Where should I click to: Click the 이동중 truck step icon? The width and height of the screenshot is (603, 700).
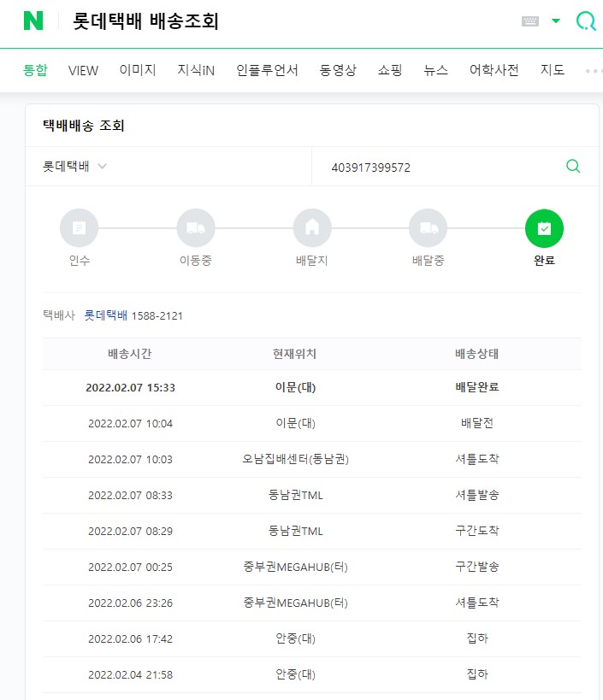(196, 228)
